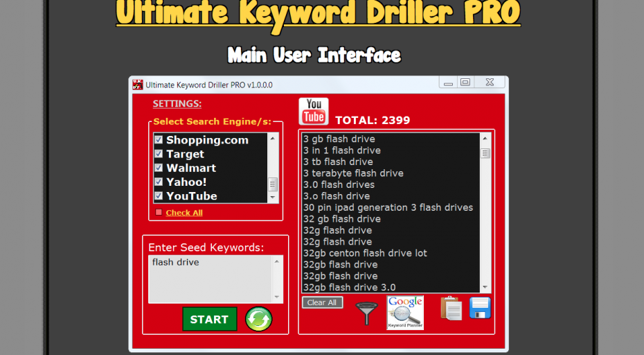Image resolution: width=644 pixels, height=355 pixels.
Task: Click the Check All link
Action: point(184,213)
